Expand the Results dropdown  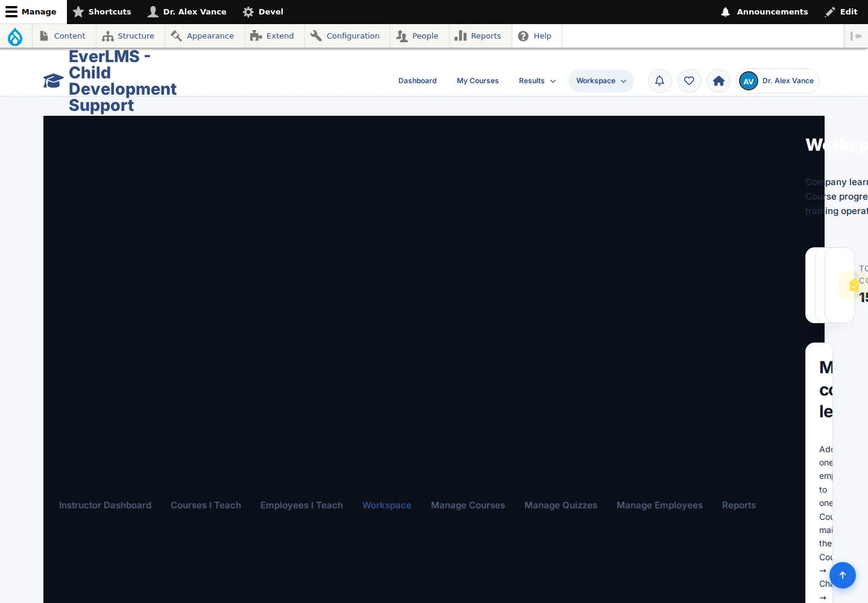[x=537, y=81]
